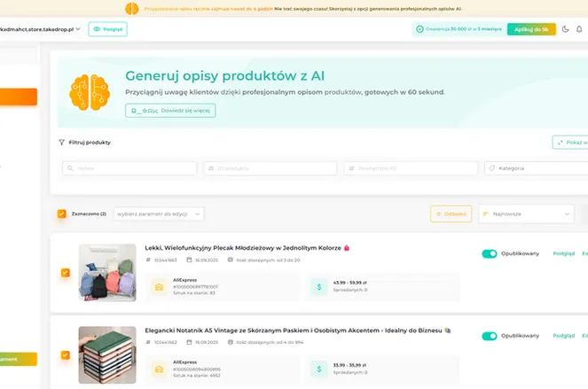Expand the store domain dropdown
588x389 pixels.
[x=78, y=29]
